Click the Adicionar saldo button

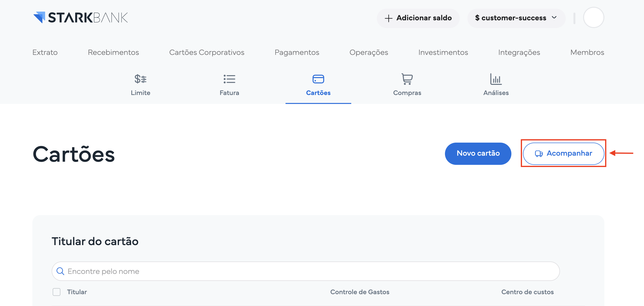pos(418,18)
